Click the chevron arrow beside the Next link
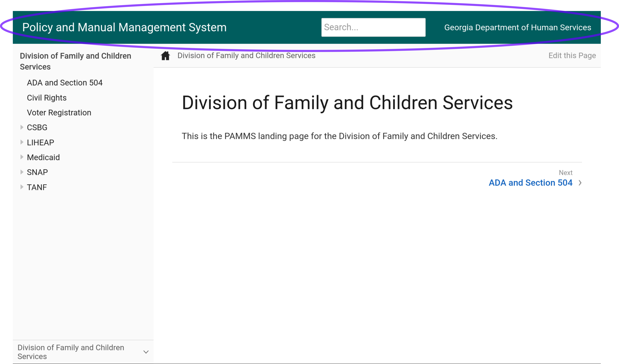This screenshot has width=619, height=364. (580, 183)
